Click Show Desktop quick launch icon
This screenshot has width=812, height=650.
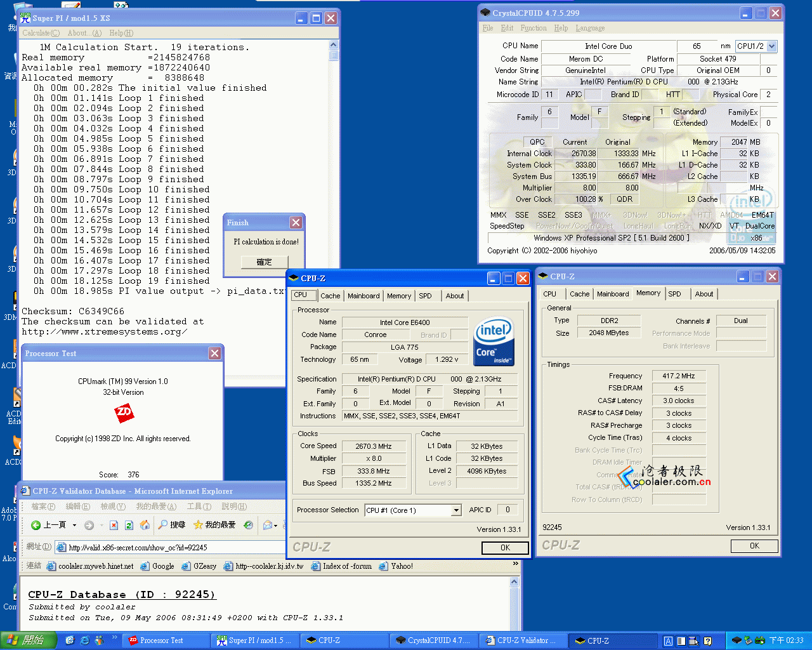[70, 640]
